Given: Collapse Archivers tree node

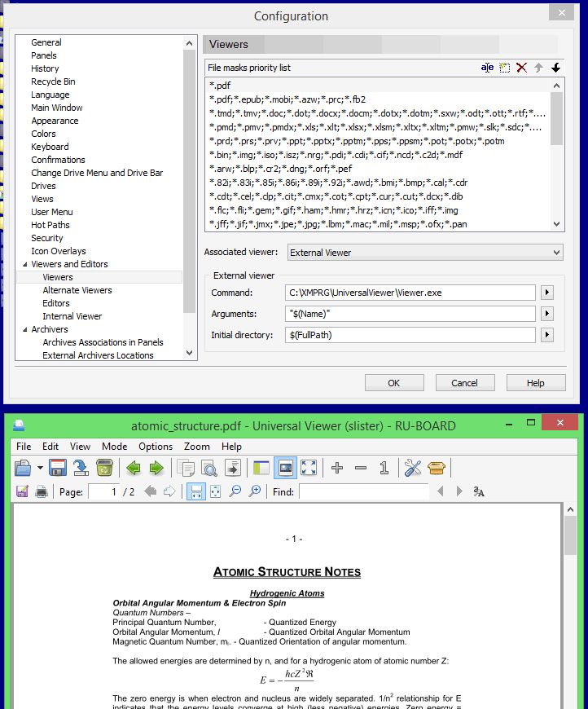Looking at the screenshot, I should (25, 329).
